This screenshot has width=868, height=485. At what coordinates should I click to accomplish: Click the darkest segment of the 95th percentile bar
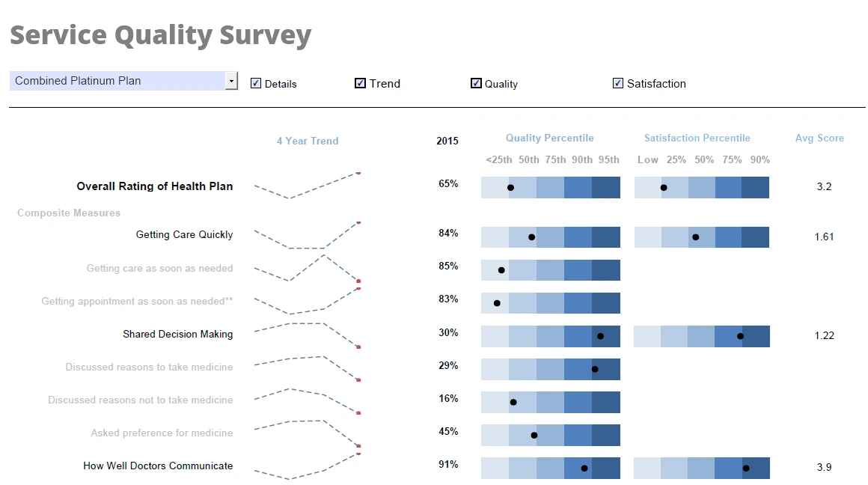click(x=606, y=187)
